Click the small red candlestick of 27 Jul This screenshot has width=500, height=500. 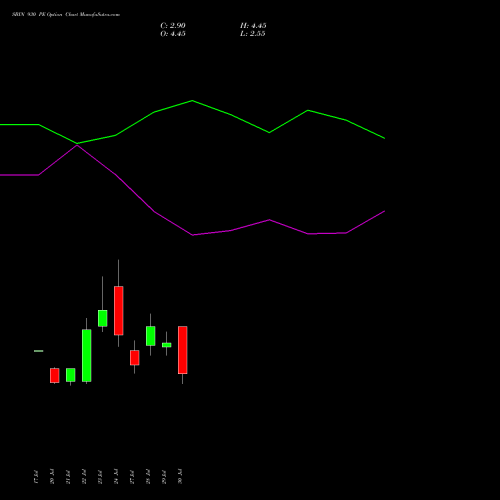pyautogui.click(x=135, y=358)
